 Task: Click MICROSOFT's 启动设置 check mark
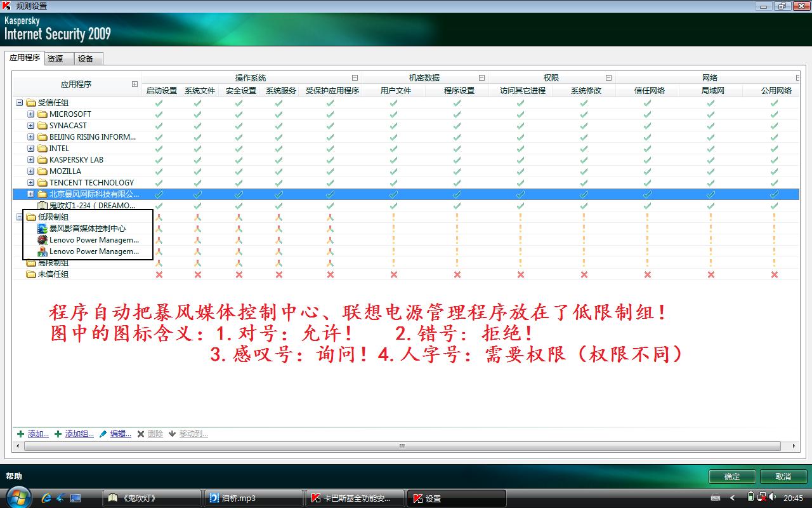point(159,114)
